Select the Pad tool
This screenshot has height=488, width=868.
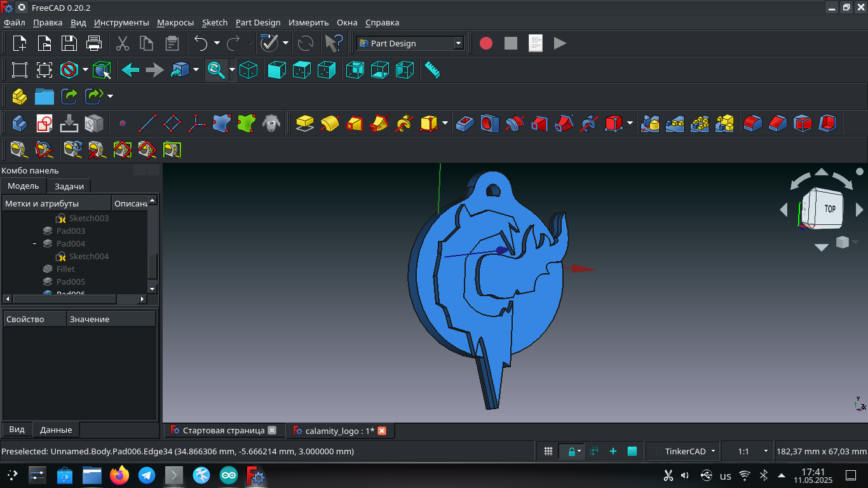click(x=306, y=123)
